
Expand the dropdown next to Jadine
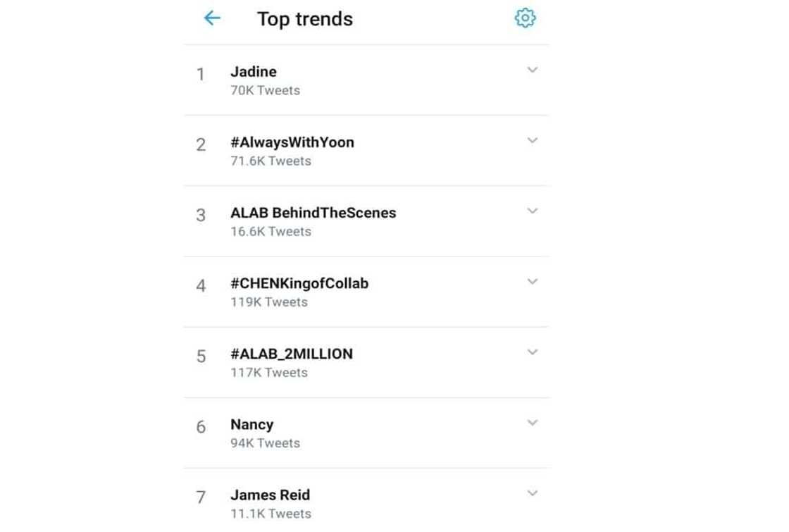533,70
